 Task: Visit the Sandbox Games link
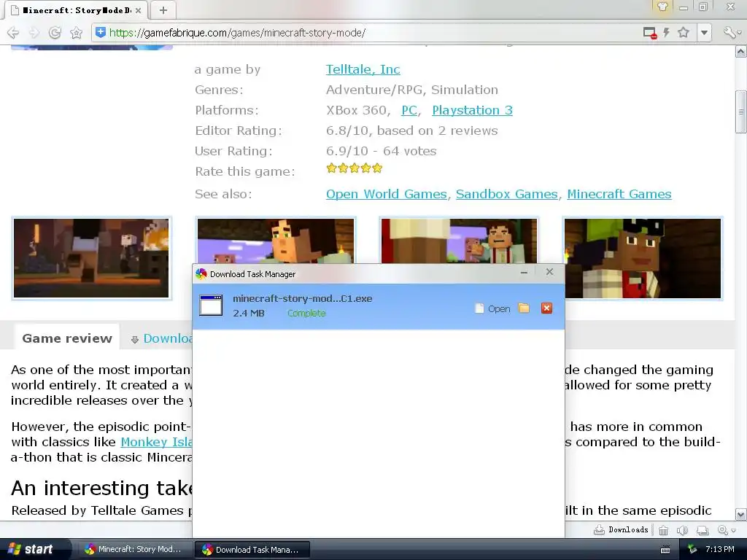pyautogui.click(x=506, y=194)
